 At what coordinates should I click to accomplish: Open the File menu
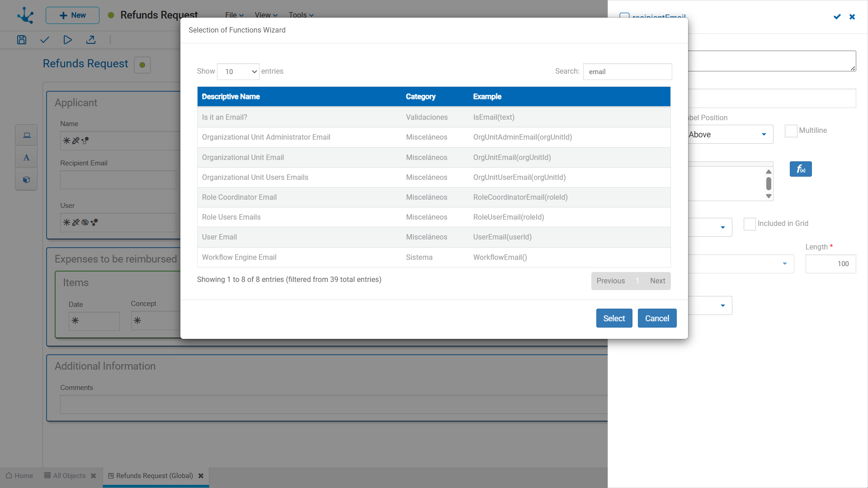[234, 15]
